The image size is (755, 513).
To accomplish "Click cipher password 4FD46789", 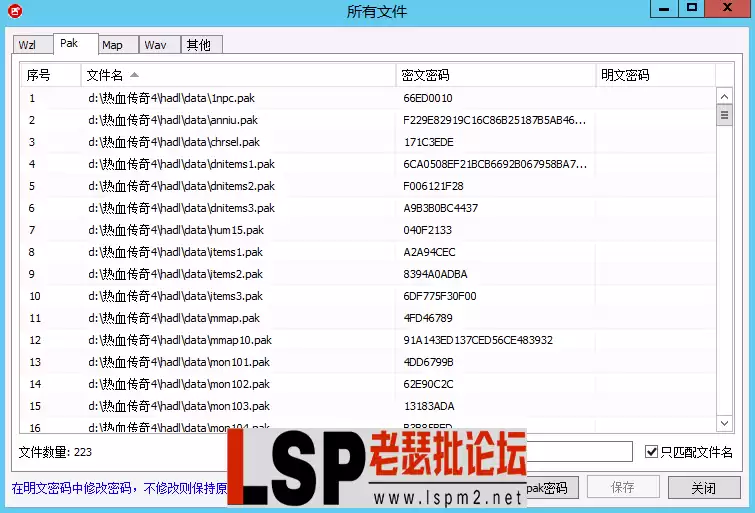I will click(x=428, y=318).
